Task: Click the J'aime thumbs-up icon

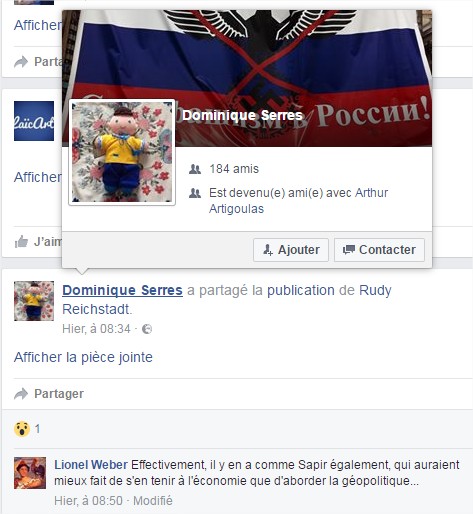Action: (x=21, y=242)
